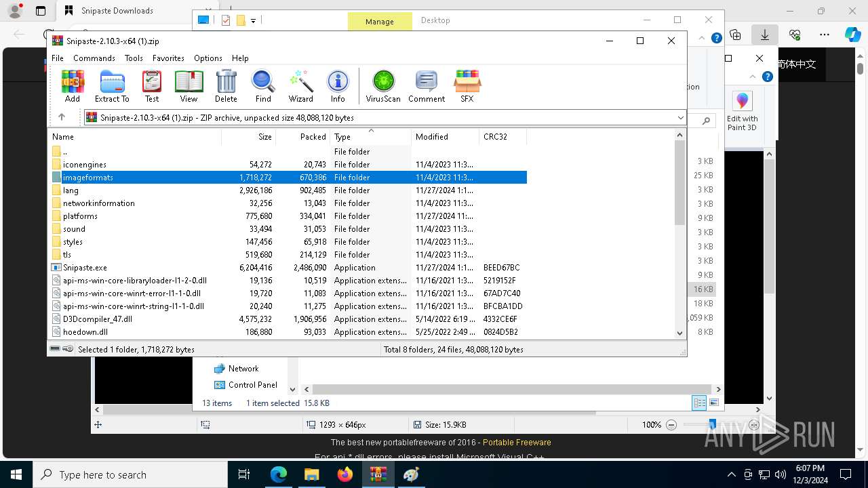Show hidden tray icons chevron
Image resolution: width=868 pixels, height=488 pixels.
pos(731,474)
